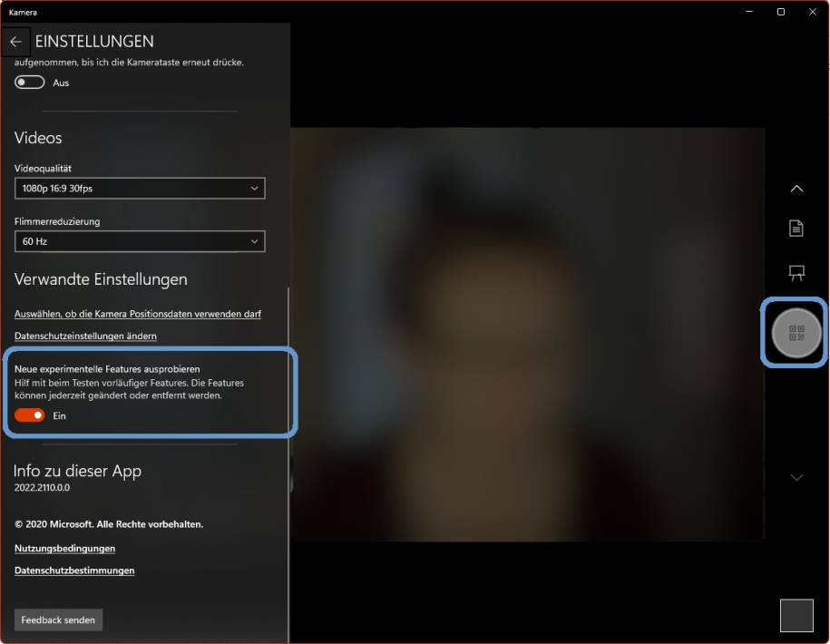830x644 pixels.
Task: Open the Flimmerreduzierung dropdown showing 60 Hz
Action: (140, 241)
